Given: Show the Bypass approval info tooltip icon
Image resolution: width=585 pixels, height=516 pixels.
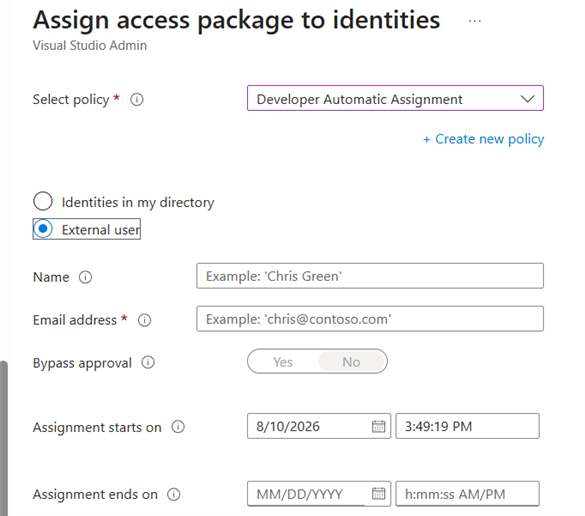Looking at the screenshot, I should (x=148, y=362).
